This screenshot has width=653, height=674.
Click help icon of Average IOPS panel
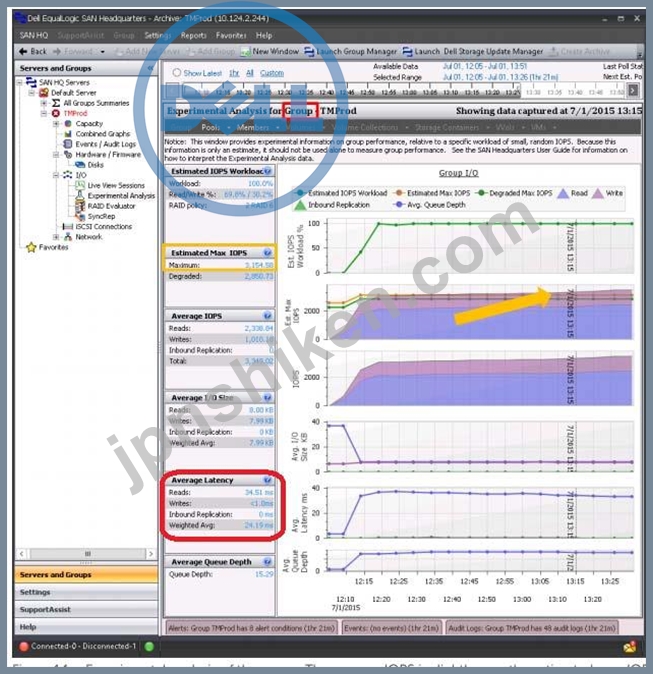[267, 316]
